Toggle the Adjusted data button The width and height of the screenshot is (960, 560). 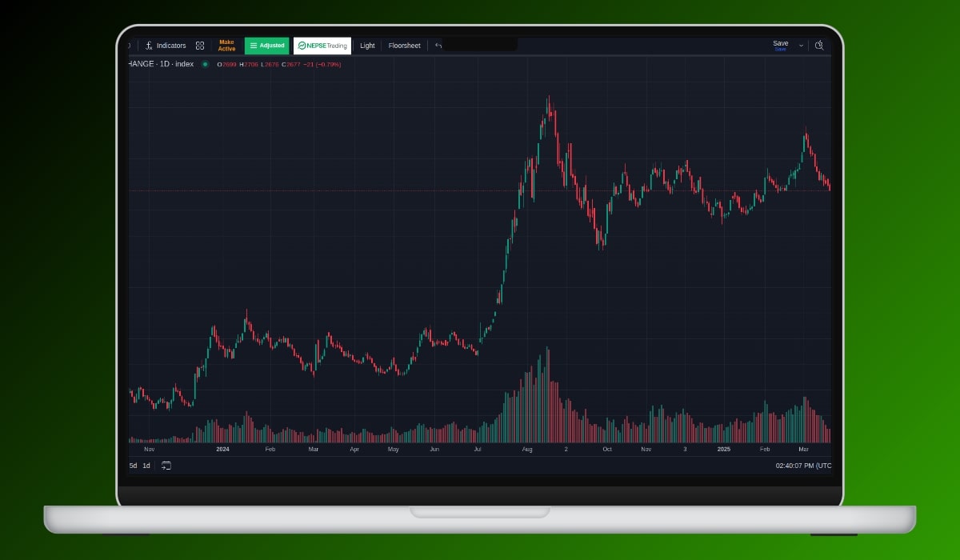pos(266,46)
